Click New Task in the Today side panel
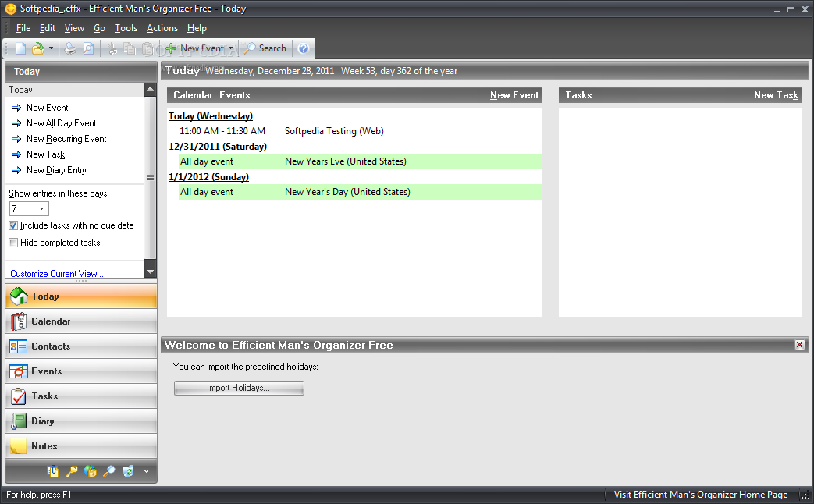The image size is (814, 504). (x=46, y=154)
